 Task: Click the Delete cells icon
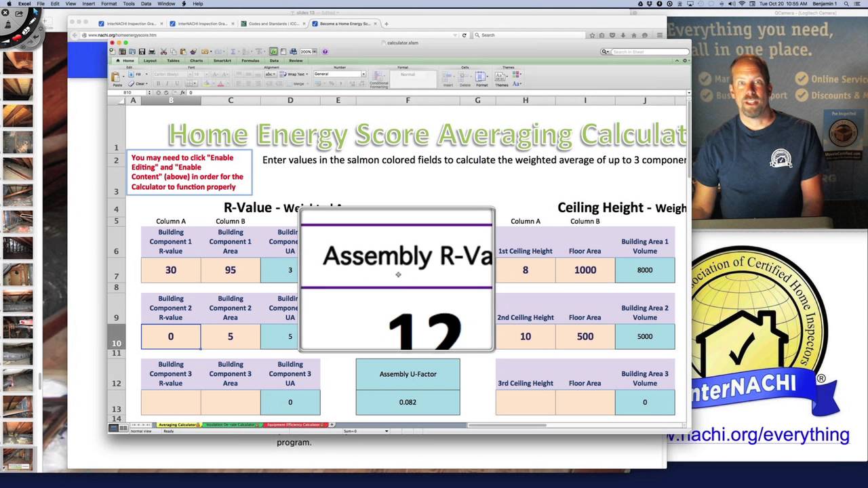click(x=465, y=76)
